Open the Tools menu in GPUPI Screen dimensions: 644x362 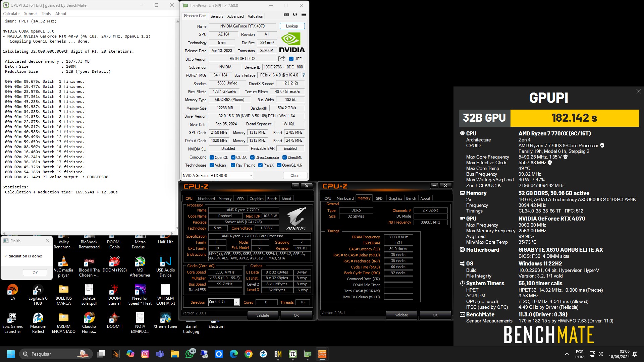pos(46,14)
